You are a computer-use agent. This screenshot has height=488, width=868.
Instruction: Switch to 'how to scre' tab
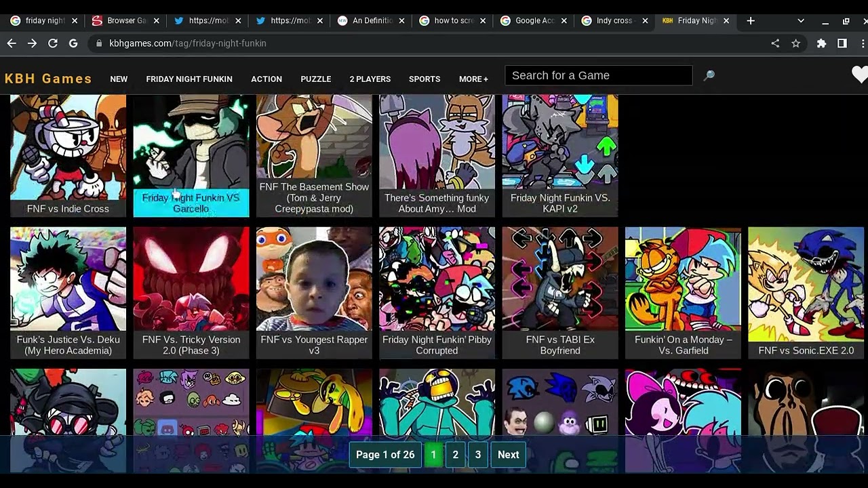(451, 20)
